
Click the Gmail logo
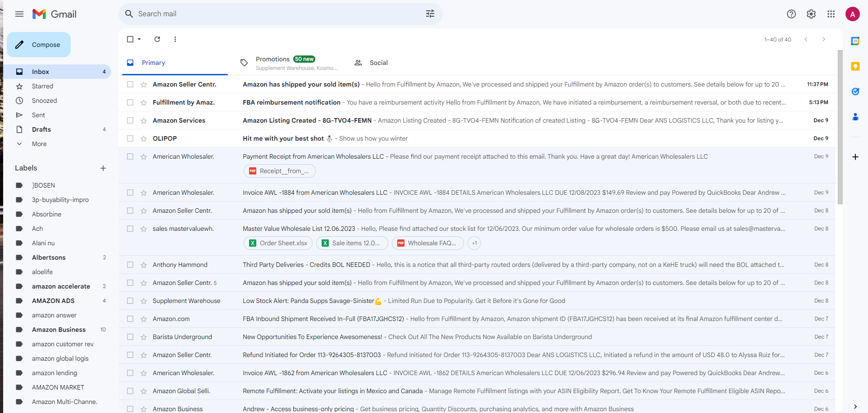coord(55,14)
